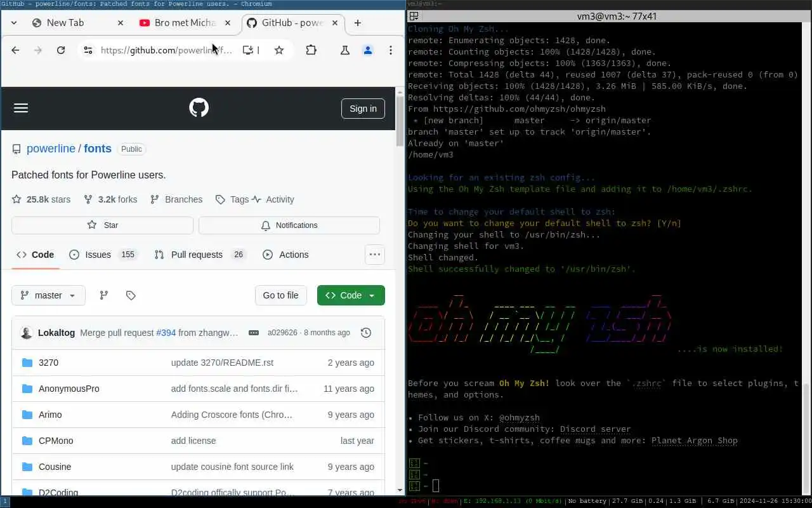This screenshot has width=812, height=508.
Task: Open the Issues tab
Action: click(103, 255)
